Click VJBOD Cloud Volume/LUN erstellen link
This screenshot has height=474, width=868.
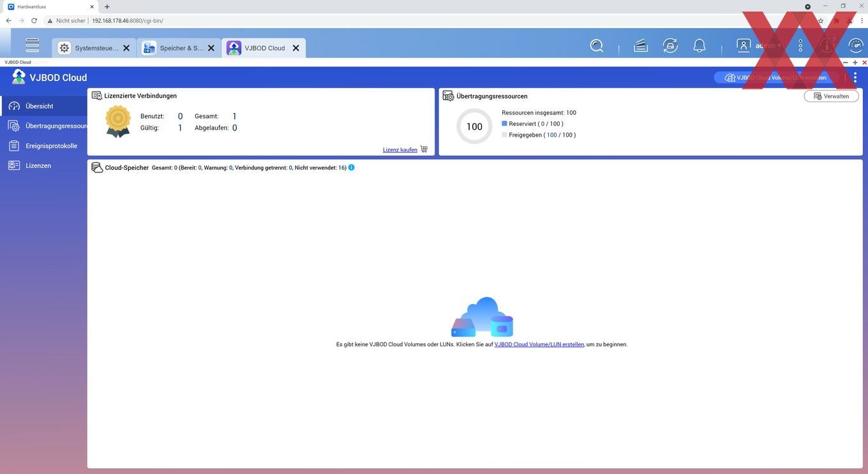pyautogui.click(x=539, y=344)
